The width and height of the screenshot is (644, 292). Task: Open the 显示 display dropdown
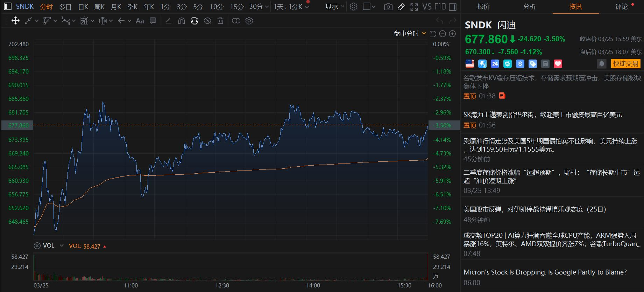coord(335,7)
